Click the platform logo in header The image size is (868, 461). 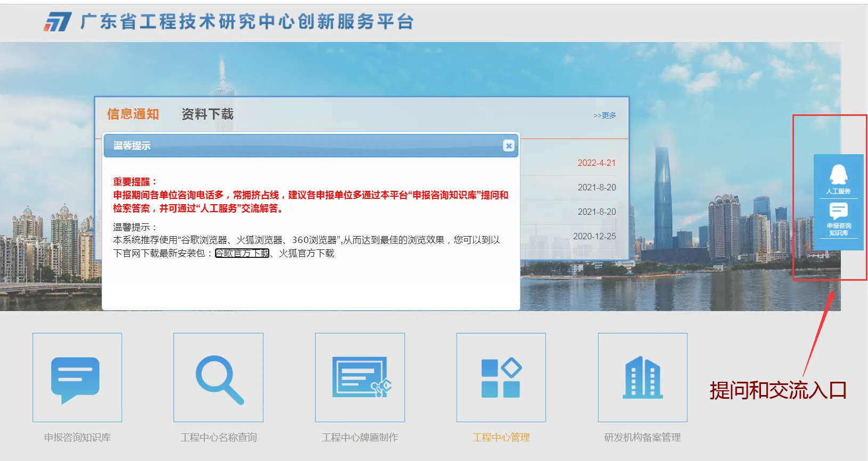pyautogui.click(x=57, y=22)
